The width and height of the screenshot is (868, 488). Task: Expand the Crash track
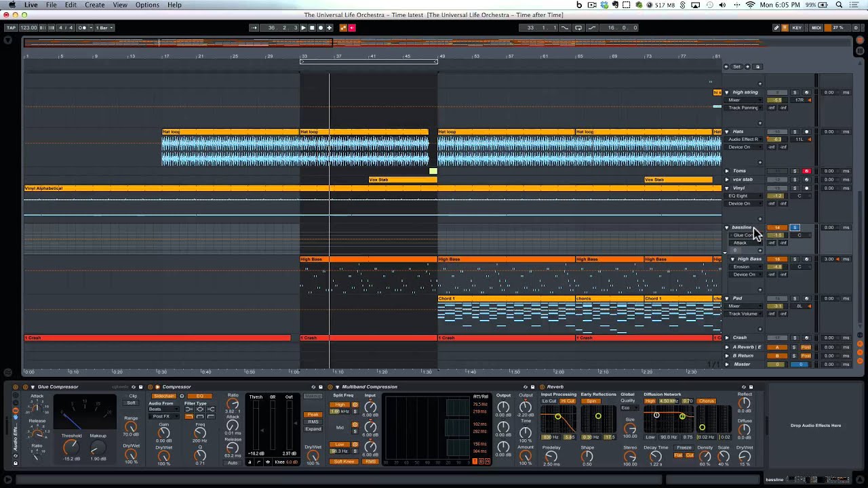click(x=727, y=338)
